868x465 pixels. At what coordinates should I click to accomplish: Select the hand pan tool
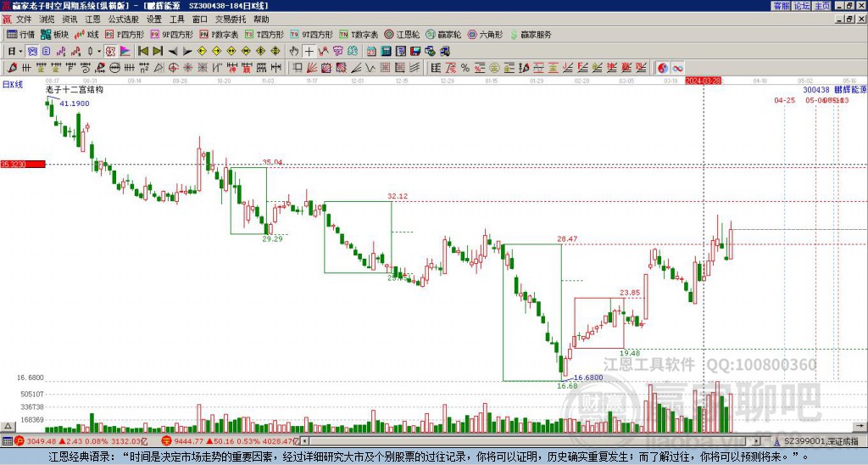(294, 51)
